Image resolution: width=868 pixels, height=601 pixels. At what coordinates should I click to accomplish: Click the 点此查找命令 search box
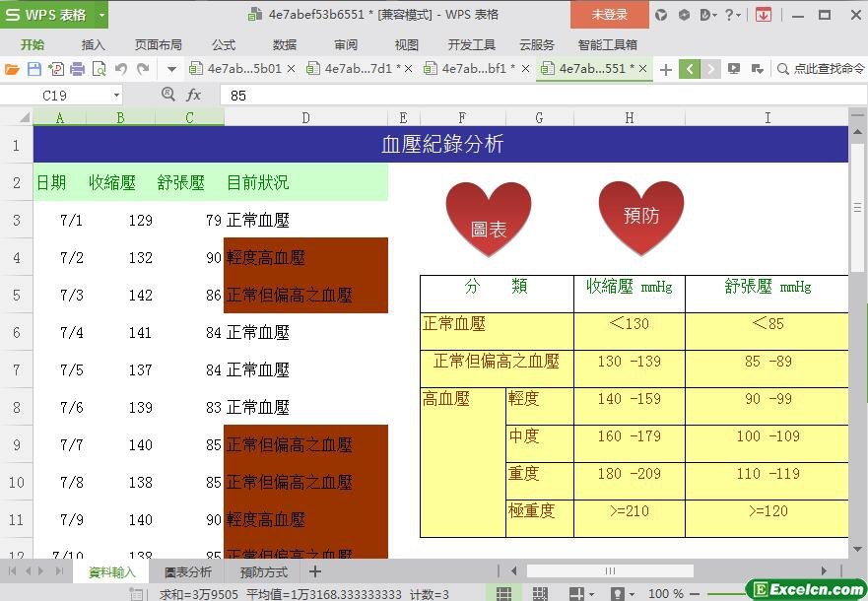click(x=821, y=69)
